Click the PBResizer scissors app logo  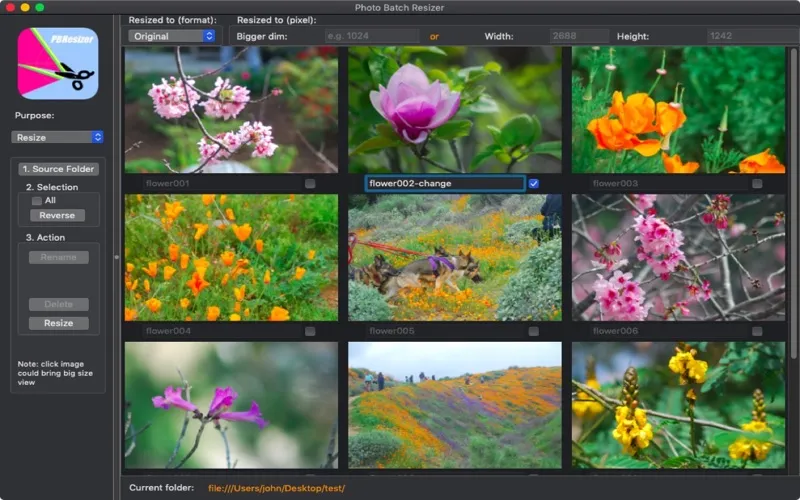[x=57, y=63]
